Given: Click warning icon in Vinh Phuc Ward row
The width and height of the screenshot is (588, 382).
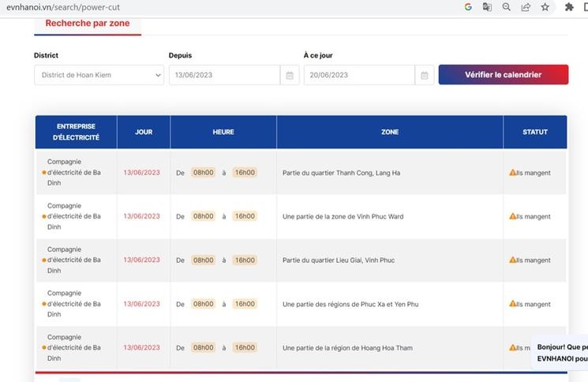Looking at the screenshot, I should tap(512, 216).
